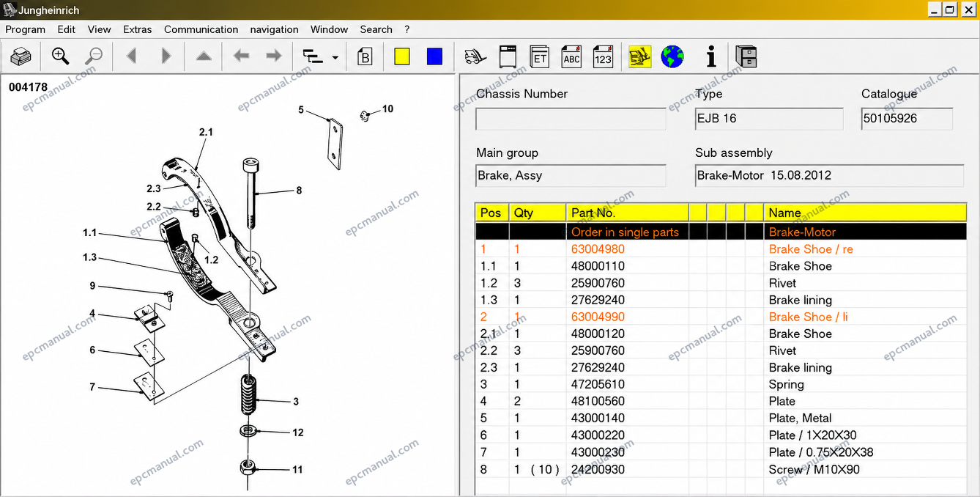Screen dimensions: 980x497
Task: Open the navigation menu
Action: coord(275,29)
